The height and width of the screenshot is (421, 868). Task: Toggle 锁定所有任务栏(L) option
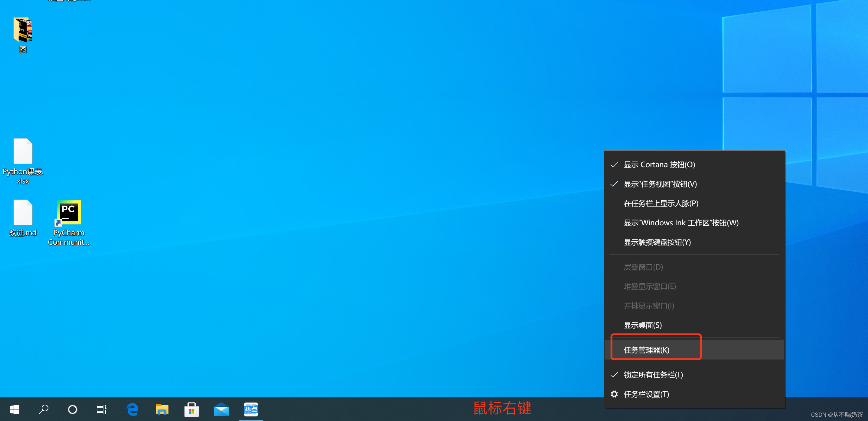[x=653, y=375]
